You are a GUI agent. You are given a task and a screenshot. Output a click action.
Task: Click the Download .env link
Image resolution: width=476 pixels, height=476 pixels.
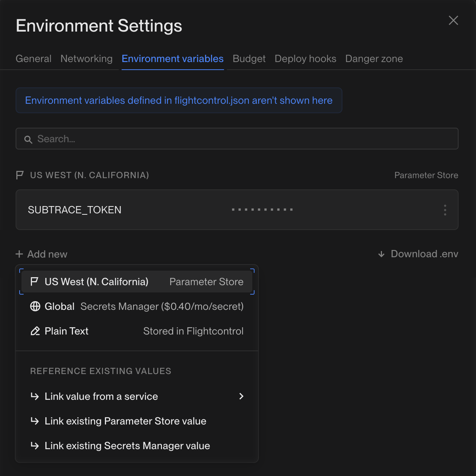(424, 254)
